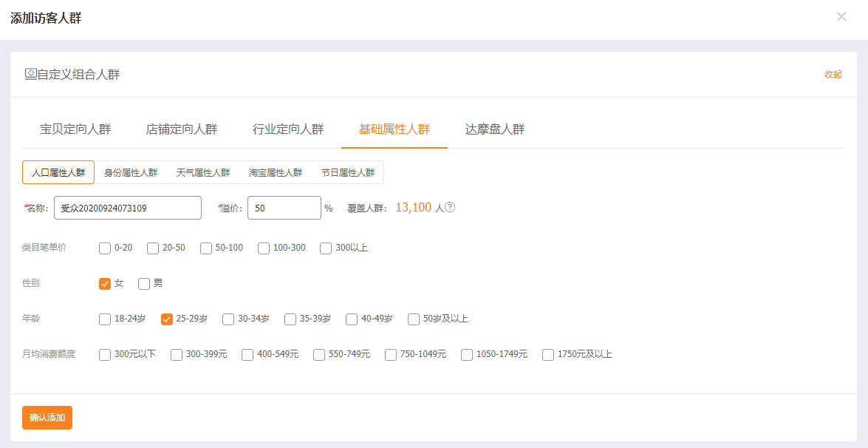Select 身份属性人群 sub-tab

(x=131, y=173)
